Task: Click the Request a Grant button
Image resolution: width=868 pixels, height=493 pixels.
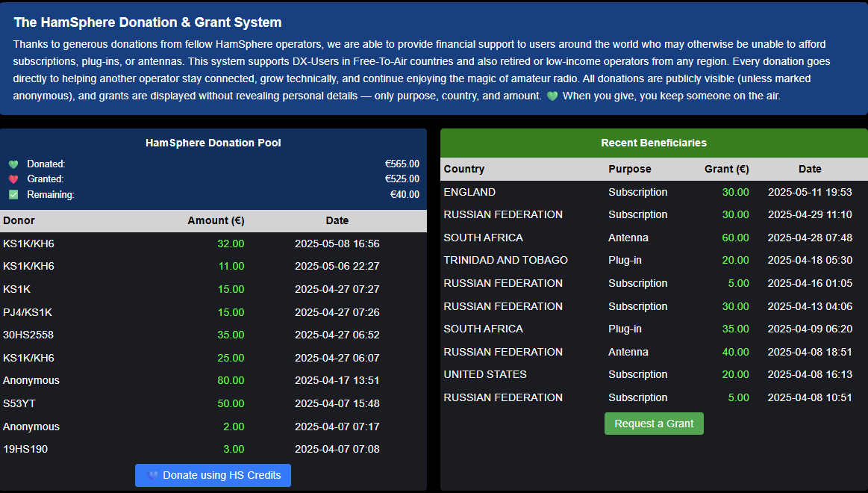Action: (654, 424)
